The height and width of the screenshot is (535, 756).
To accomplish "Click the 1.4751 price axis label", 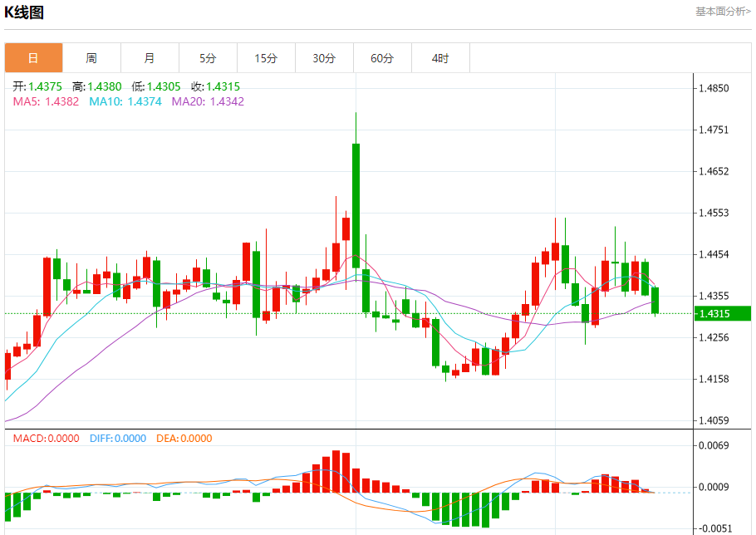I will pos(714,130).
